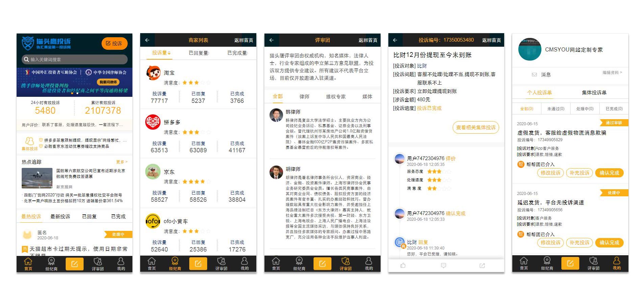Tap the 首页 home icon in first screen
This screenshot has height=305, width=644.
point(28,264)
